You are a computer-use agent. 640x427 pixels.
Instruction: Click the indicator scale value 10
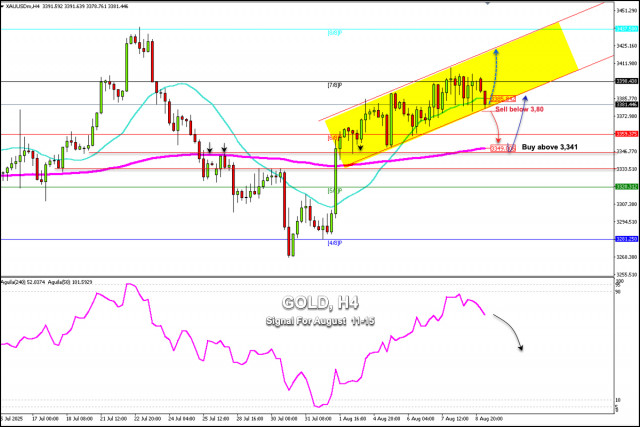[618, 400]
